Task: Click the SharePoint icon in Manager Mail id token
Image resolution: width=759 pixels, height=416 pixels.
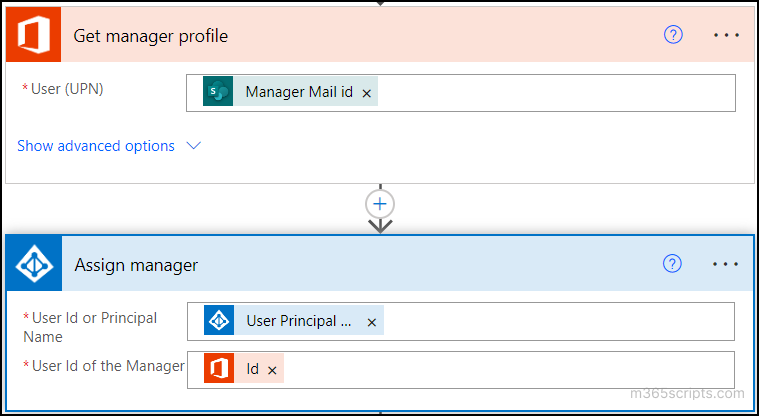Action: [x=218, y=91]
